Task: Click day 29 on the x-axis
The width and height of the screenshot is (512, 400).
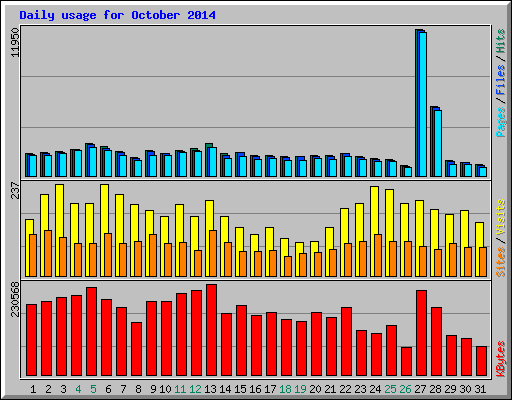Action: tap(450, 389)
